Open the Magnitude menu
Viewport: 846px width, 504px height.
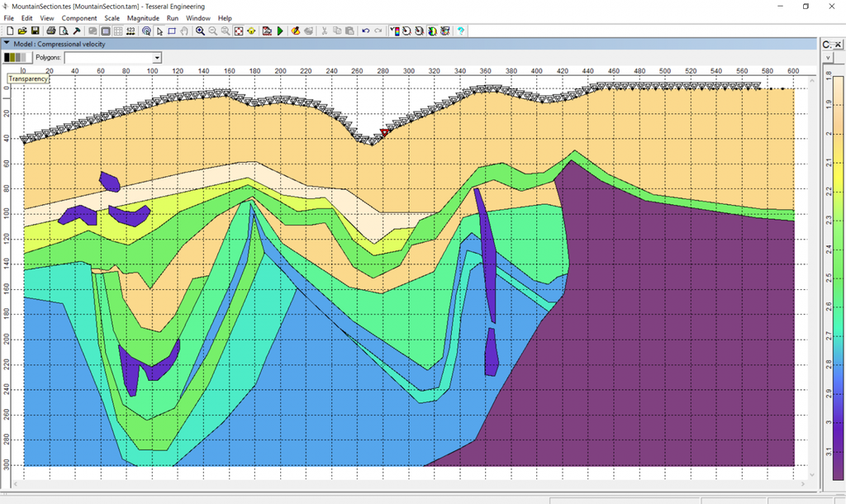142,17
